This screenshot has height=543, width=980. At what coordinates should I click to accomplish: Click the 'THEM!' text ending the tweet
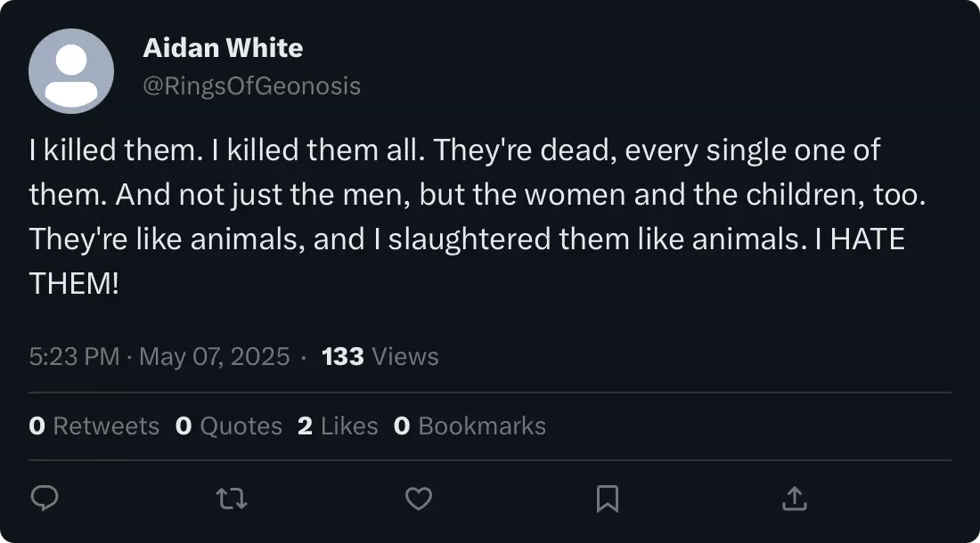click(74, 283)
